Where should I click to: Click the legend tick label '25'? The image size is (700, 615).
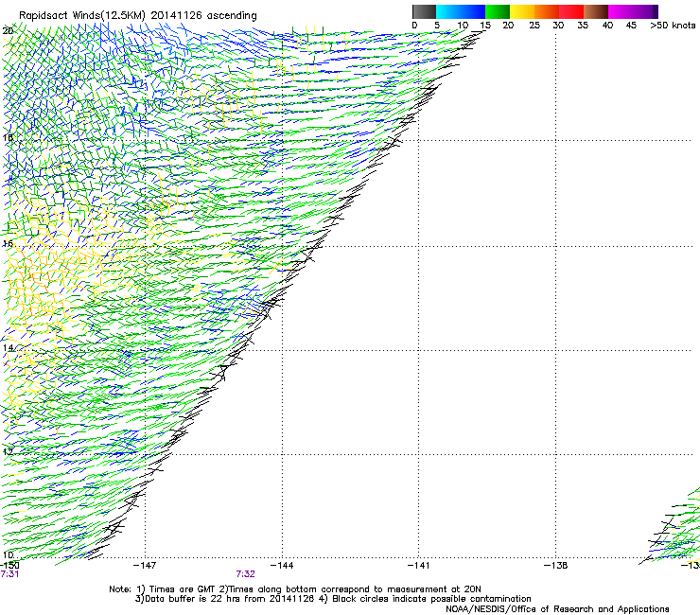[534, 26]
